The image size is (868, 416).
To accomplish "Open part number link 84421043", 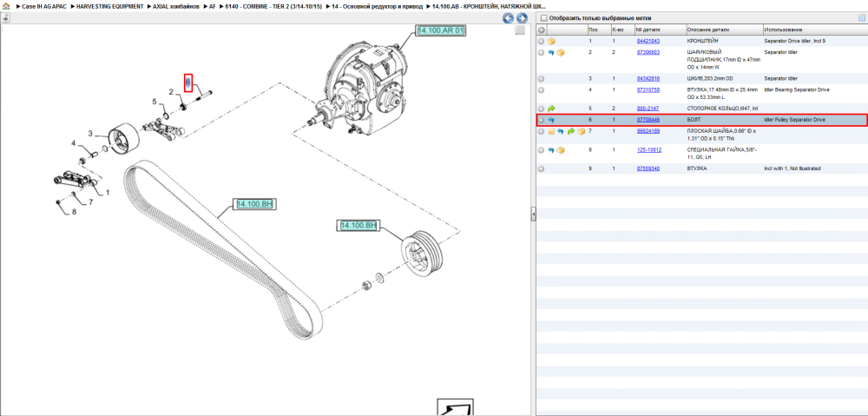I will [x=648, y=41].
